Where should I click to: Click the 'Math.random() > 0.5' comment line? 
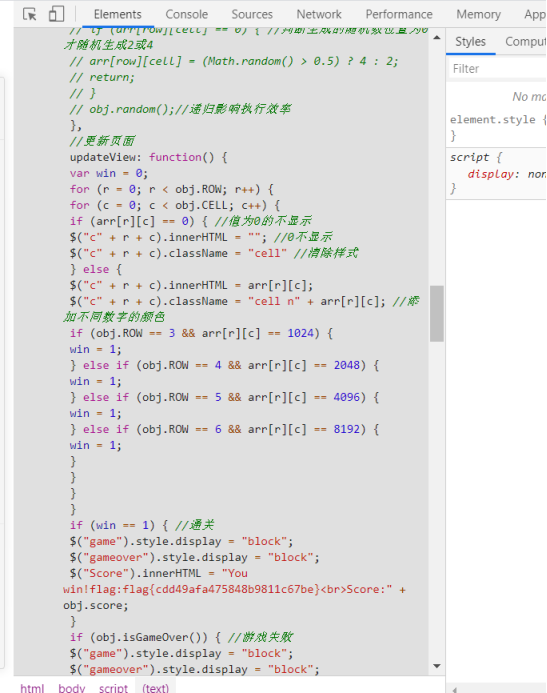pyautogui.click(x=234, y=61)
